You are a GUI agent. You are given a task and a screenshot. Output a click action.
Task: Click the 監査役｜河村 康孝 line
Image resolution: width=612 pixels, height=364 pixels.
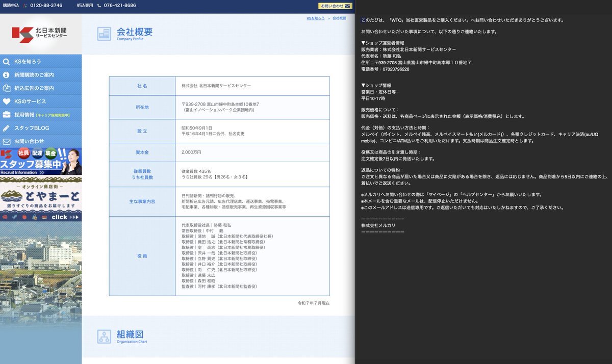click(x=219, y=287)
